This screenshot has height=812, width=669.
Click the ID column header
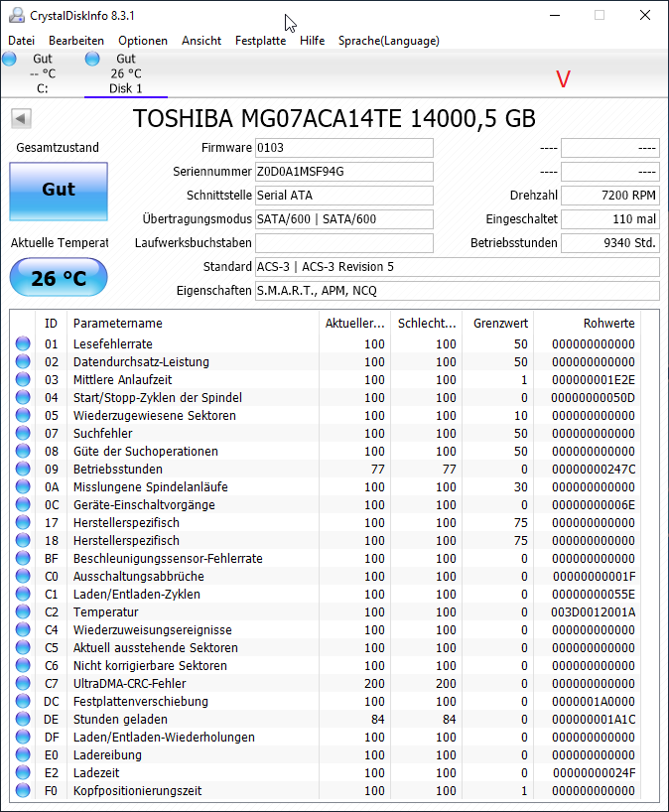click(x=51, y=324)
